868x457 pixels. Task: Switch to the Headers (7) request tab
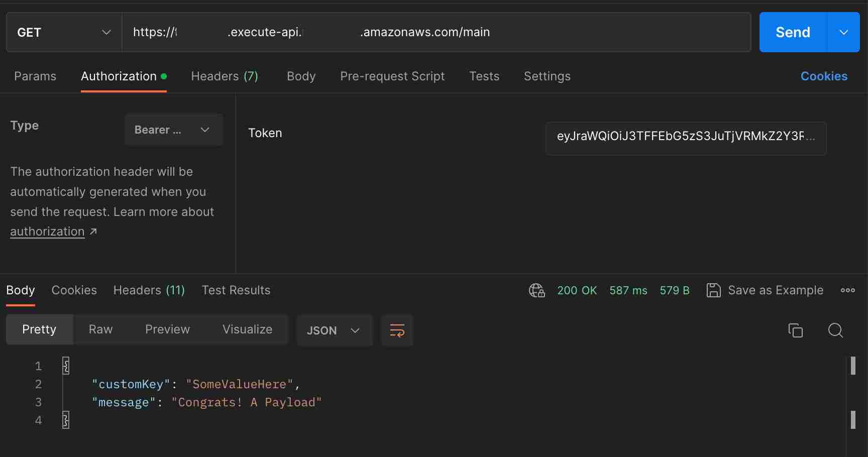click(x=225, y=76)
